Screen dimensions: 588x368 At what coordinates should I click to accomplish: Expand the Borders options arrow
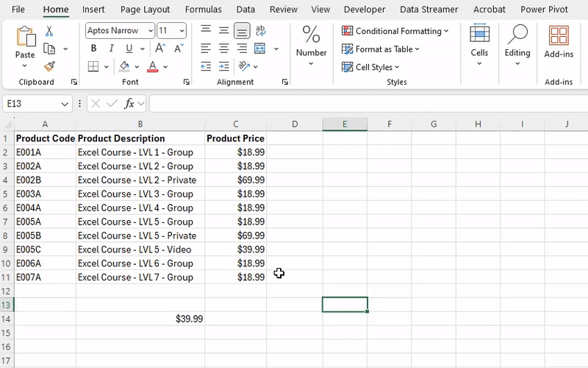107,67
